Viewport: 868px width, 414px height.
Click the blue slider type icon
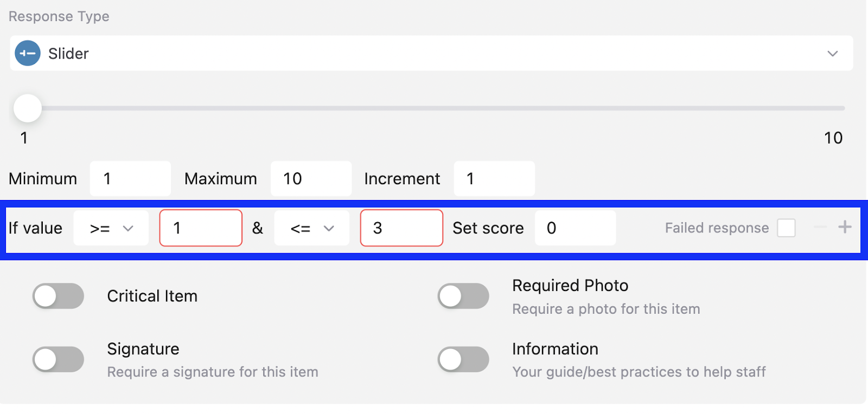pyautogui.click(x=28, y=54)
